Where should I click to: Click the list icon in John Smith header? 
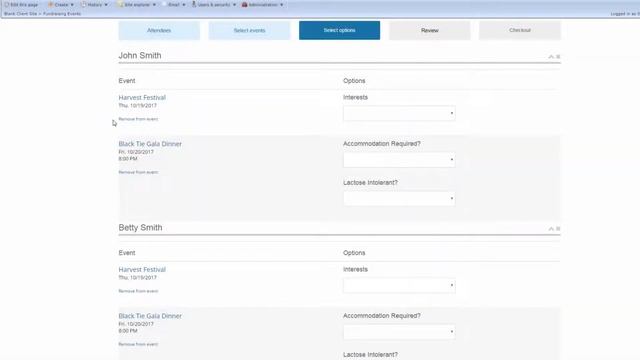coord(558,56)
